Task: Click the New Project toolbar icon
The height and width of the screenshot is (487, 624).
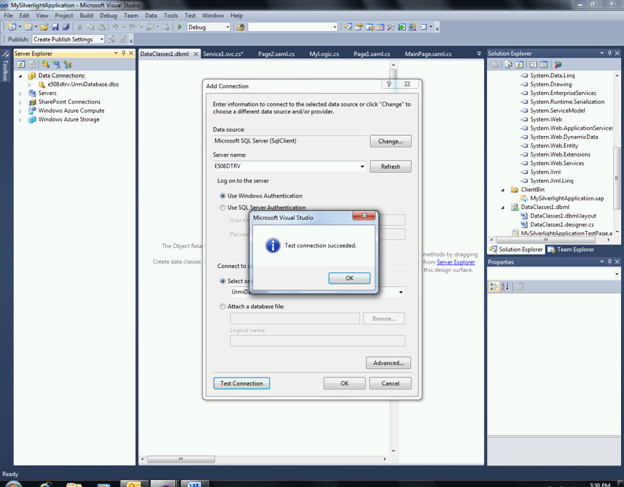Action: [12, 27]
